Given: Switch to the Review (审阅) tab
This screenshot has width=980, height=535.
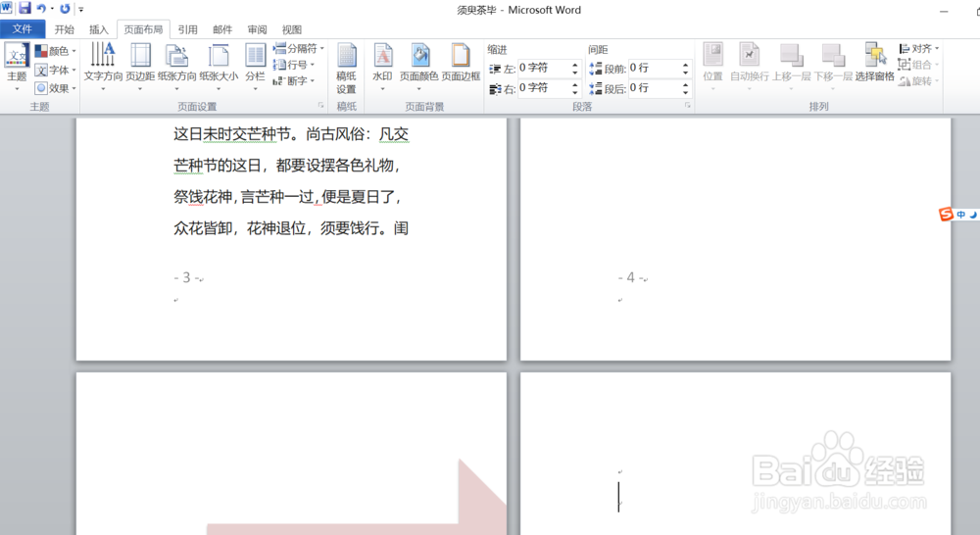Looking at the screenshot, I should (x=257, y=29).
